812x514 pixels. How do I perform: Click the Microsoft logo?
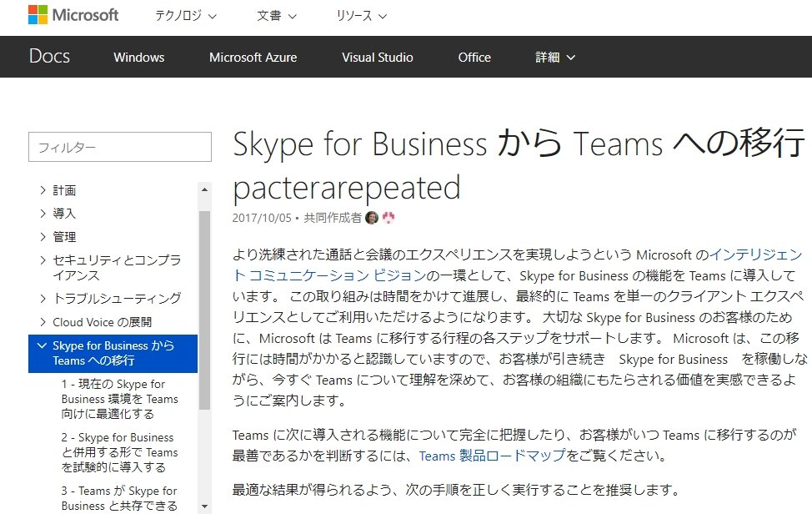click(73, 15)
